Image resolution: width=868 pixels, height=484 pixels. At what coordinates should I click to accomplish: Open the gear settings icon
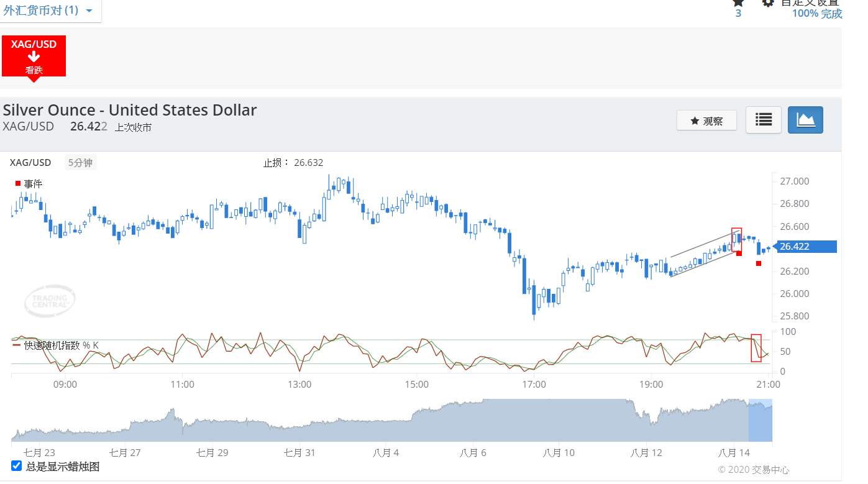coord(768,2)
